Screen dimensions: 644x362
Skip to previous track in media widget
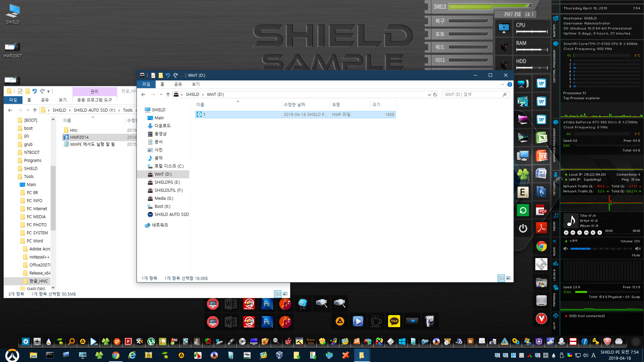tap(566, 232)
